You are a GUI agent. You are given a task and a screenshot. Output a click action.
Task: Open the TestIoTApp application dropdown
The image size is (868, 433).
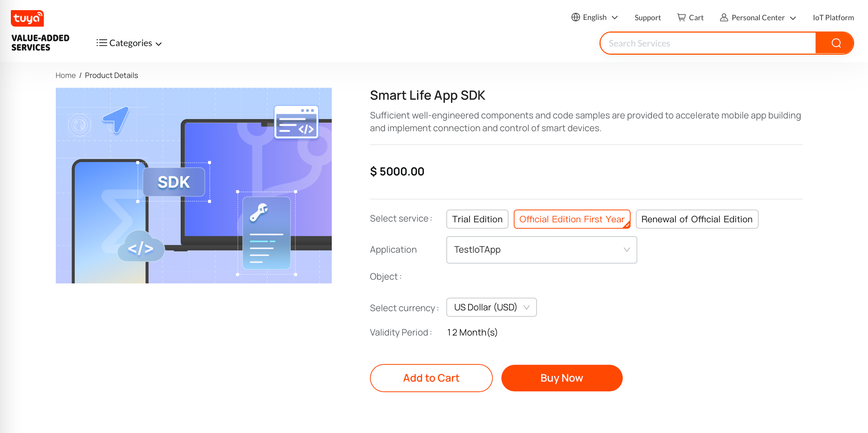(541, 250)
